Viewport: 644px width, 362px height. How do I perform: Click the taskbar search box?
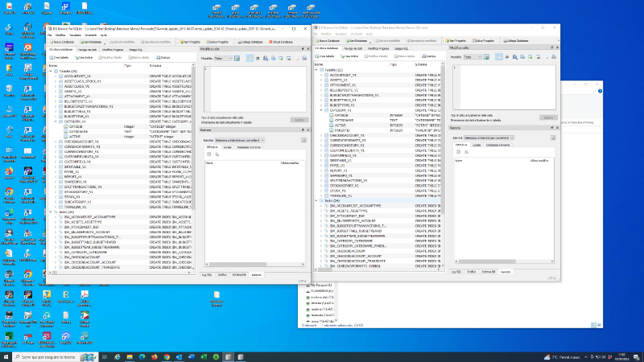point(55,357)
